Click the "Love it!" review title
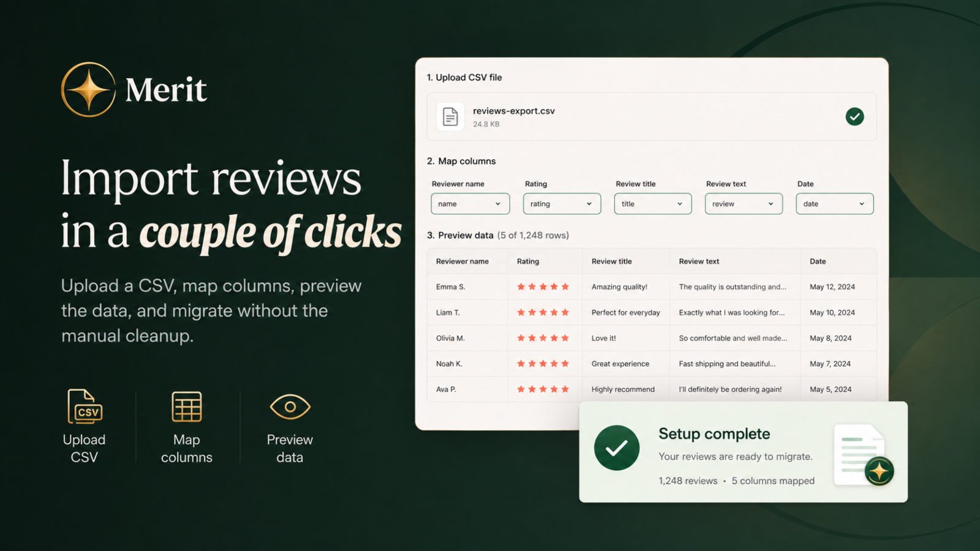Image resolution: width=980 pixels, height=551 pixels. (x=604, y=338)
